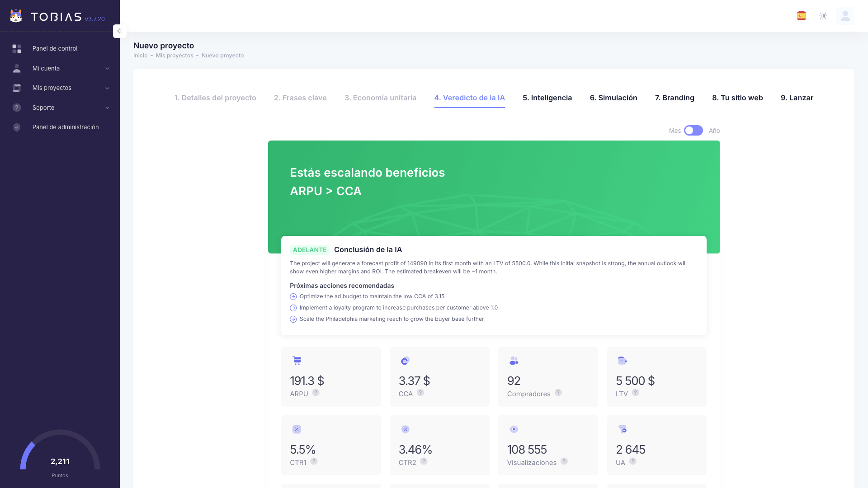Click the Visualizaciones eye icon
This screenshot has width=868, height=488.
[514, 429]
